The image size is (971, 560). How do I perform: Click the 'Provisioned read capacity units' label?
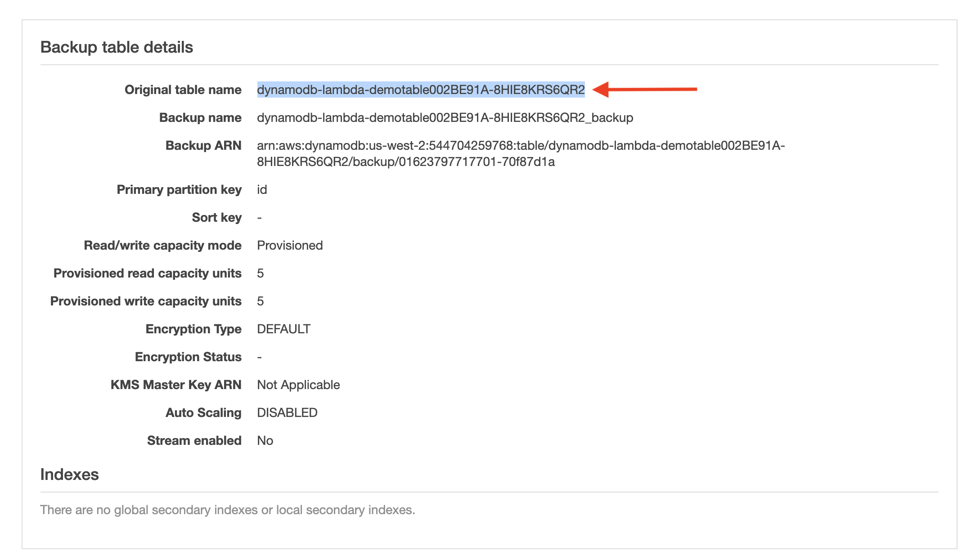(148, 273)
